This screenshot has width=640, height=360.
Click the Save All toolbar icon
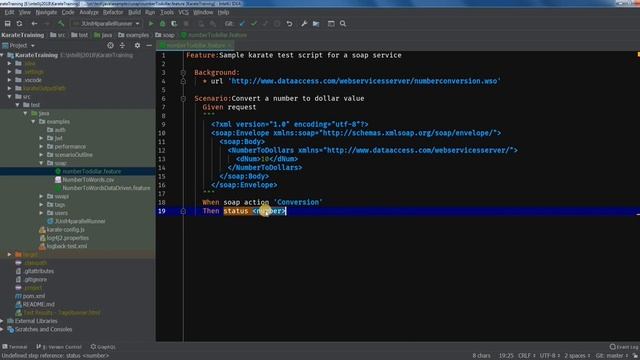pos(8,24)
